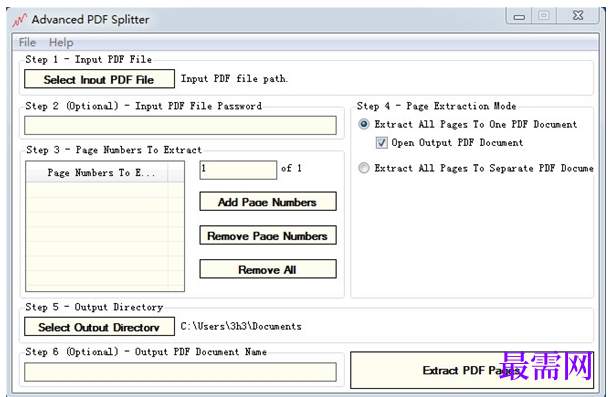Screen dimensions: 611x397
Task: Click the Select Input PDF File button
Action: pyautogui.click(x=99, y=79)
